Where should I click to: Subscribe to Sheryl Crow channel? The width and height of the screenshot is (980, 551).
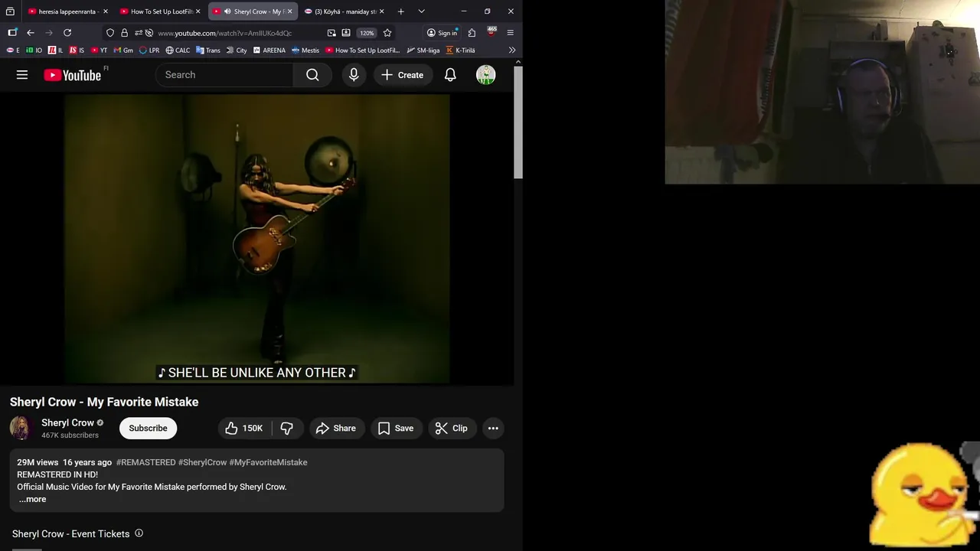click(148, 429)
